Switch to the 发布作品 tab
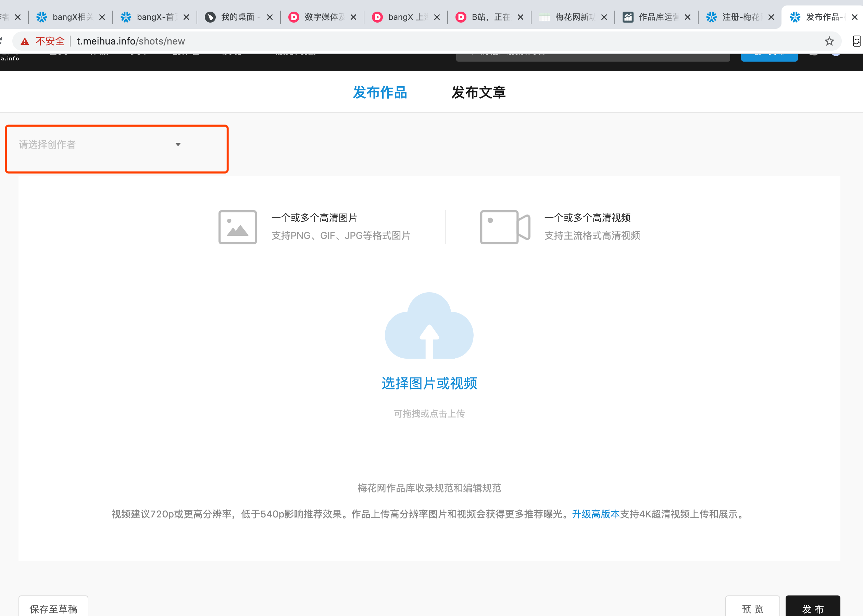Screen dimensions: 863x616 pyautogui.click(x=380, y=92)
